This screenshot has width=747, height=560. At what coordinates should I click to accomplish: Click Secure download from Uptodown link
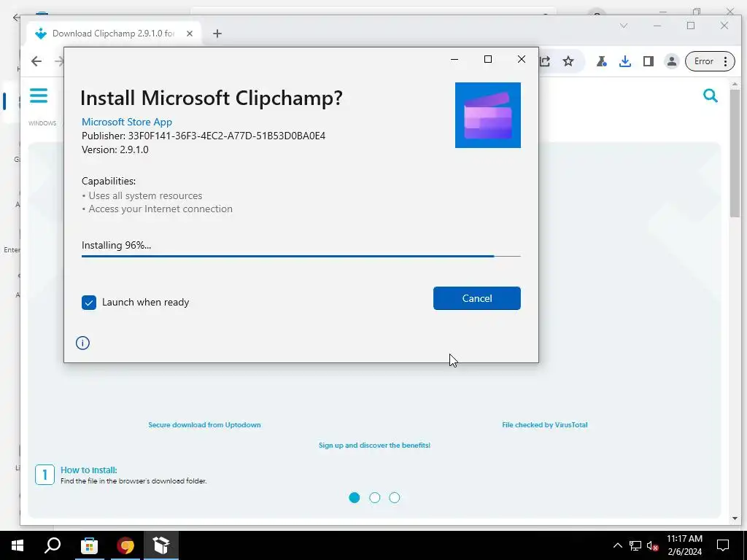tap(204, 425)
